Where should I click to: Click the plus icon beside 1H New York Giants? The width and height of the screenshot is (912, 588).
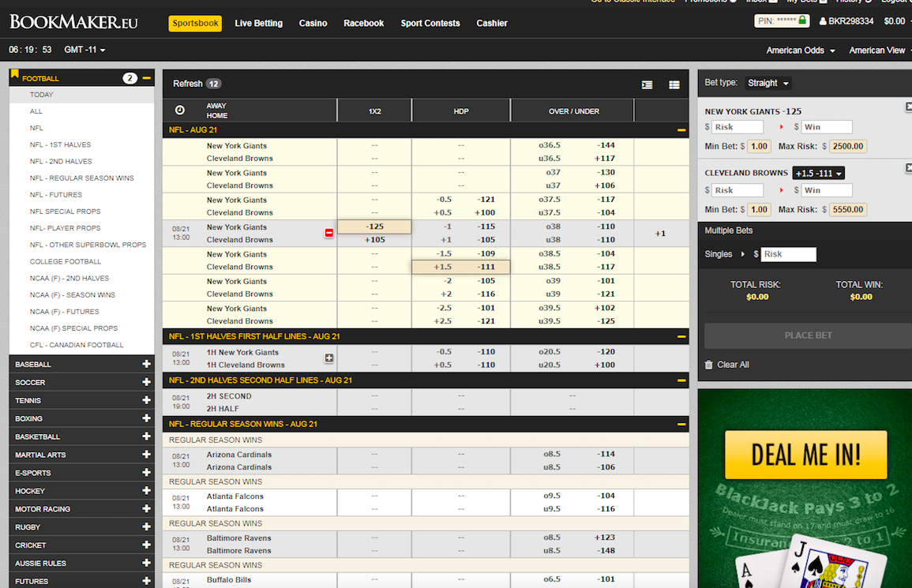coord(328,358)
